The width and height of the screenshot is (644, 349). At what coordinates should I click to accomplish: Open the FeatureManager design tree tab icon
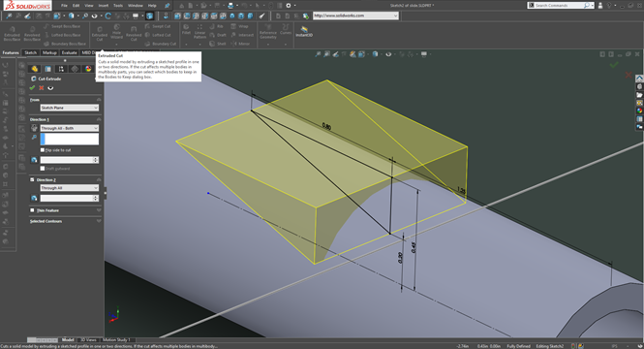pos(35,69)
